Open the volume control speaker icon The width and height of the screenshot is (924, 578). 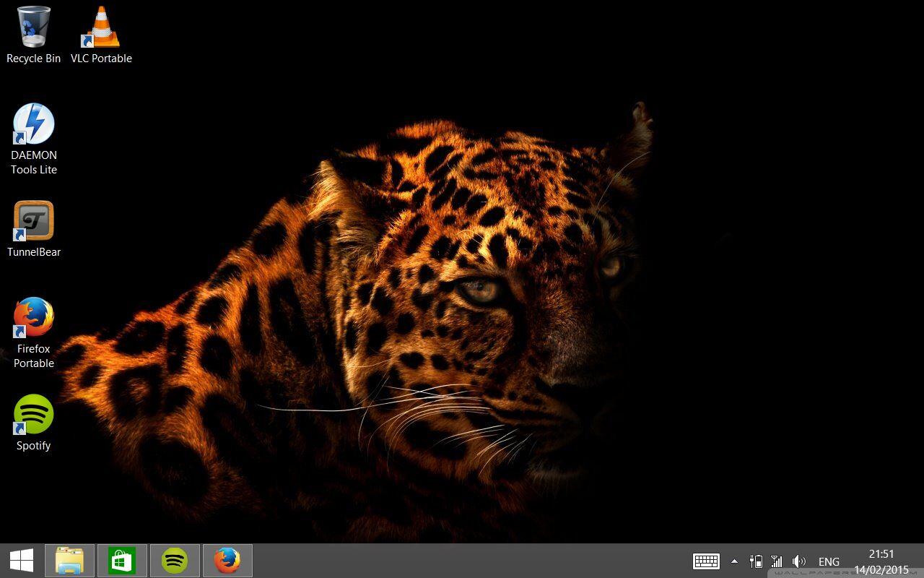(x=799, y=561)
